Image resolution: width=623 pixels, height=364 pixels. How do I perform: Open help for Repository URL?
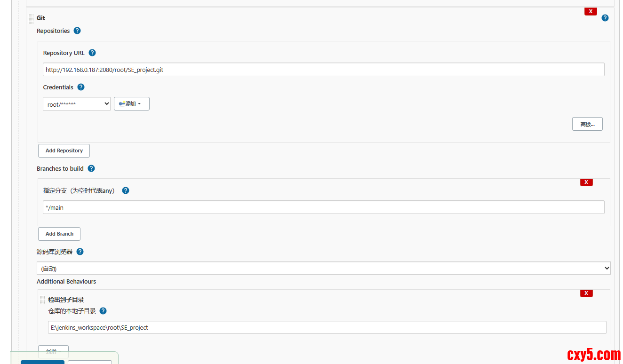pyautogui.click(x=92, y=53)
